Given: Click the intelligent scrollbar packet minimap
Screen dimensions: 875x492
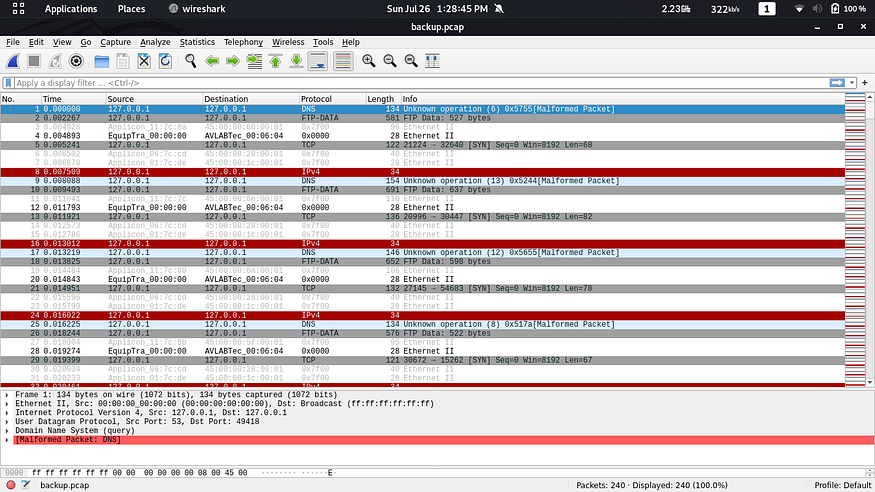Looking at the screenshot, I should click(855, 240).
